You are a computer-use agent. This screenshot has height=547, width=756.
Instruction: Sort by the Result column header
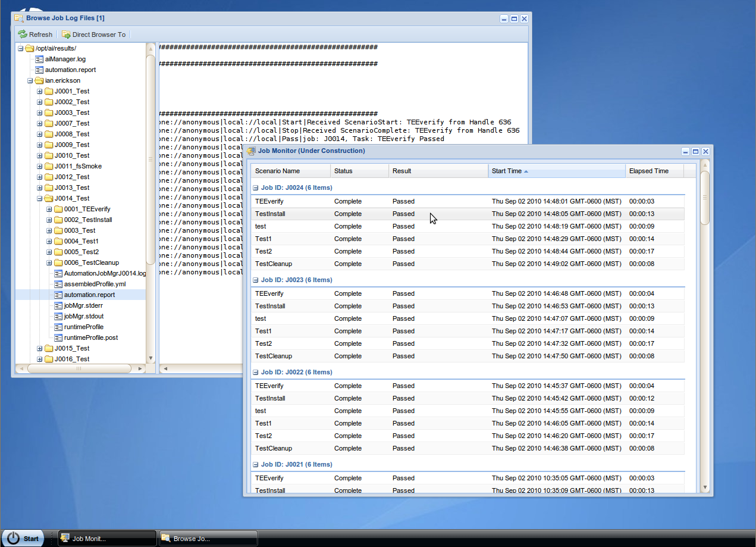tap(438, 171)
